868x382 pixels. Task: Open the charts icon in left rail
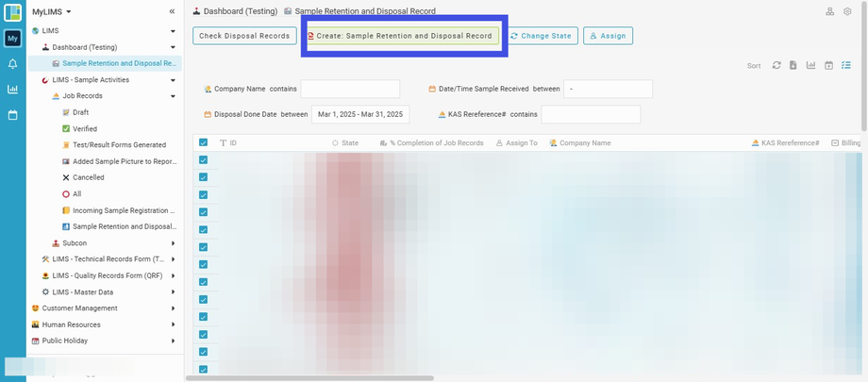tap(12, 89)
